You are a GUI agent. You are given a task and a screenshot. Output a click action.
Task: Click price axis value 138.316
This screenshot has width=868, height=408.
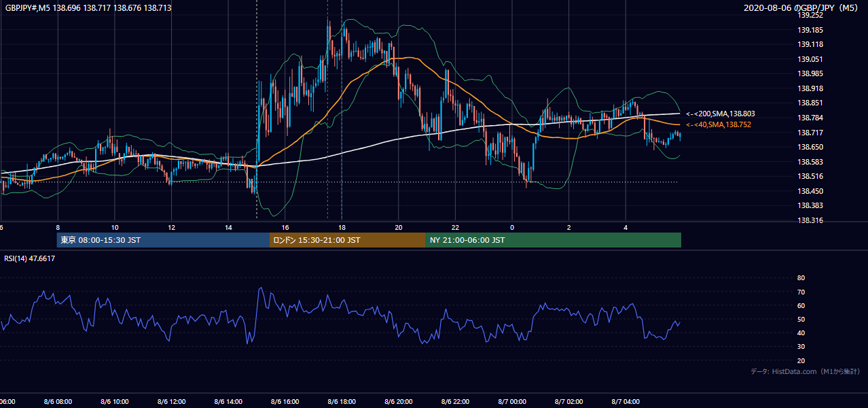pyautogui.click(x=810, y=220)
